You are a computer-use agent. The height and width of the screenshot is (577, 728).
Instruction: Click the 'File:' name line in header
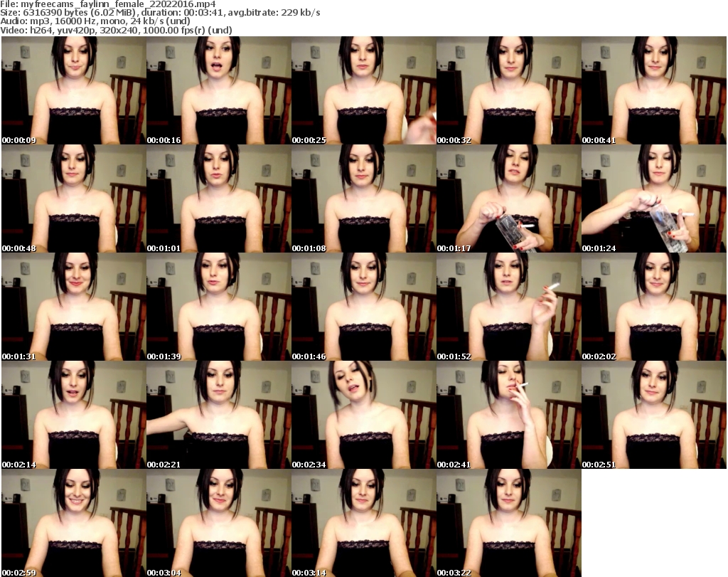(108, 4)
